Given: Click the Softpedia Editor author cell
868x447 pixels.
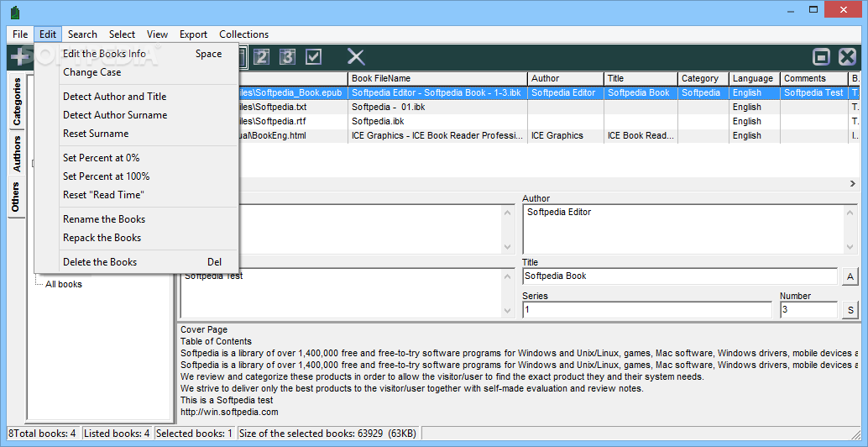Looking at the screenshot, I should (x=565, y=92).
